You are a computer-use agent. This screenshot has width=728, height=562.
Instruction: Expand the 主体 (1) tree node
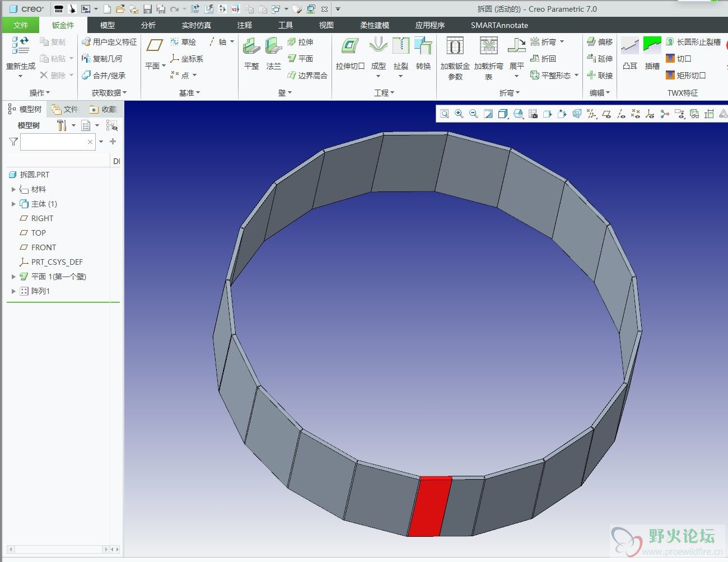pyautogui.click(x=13, y=204)
